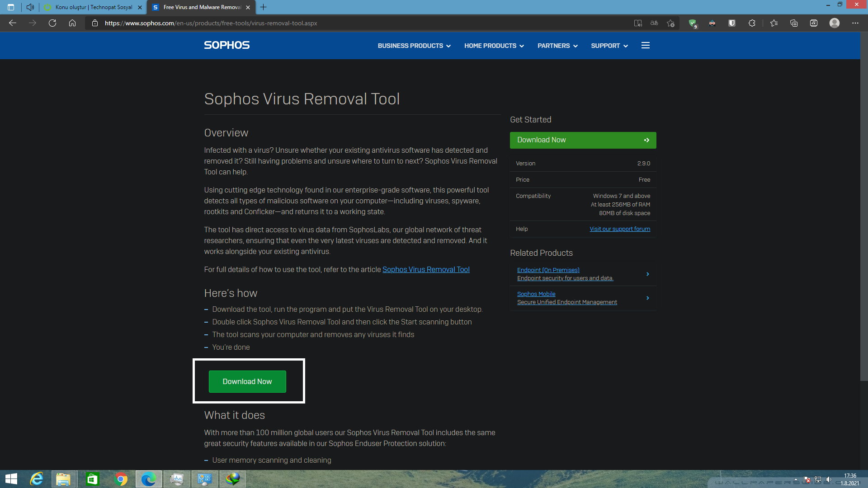The width and height of the screenshot is (868, 488).
Task: Open Endpoint (On Premises) related product
Action: [548, 270]
